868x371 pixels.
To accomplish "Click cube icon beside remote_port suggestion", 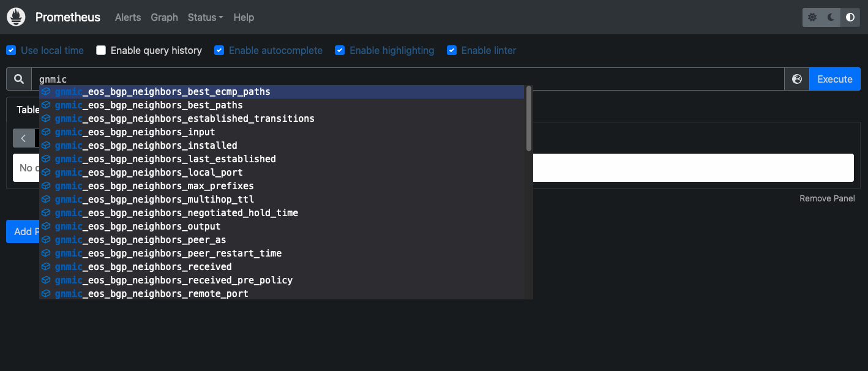I will pyautogui.click(x=47, y=294).
